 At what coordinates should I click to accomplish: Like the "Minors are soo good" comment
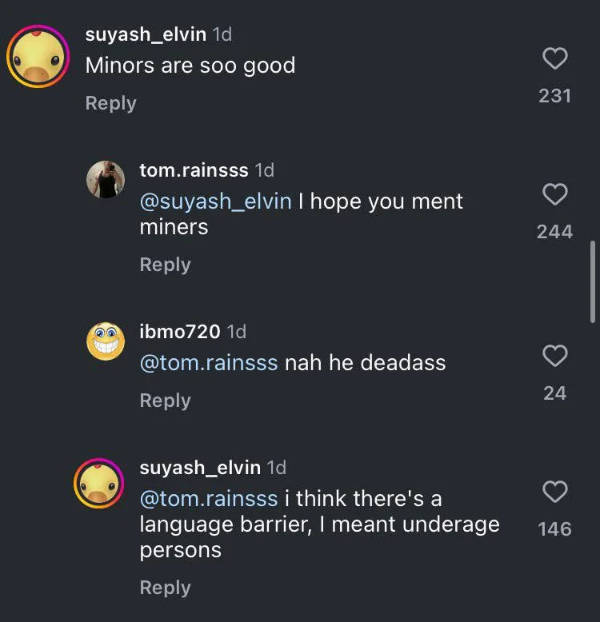click(554, 60)
